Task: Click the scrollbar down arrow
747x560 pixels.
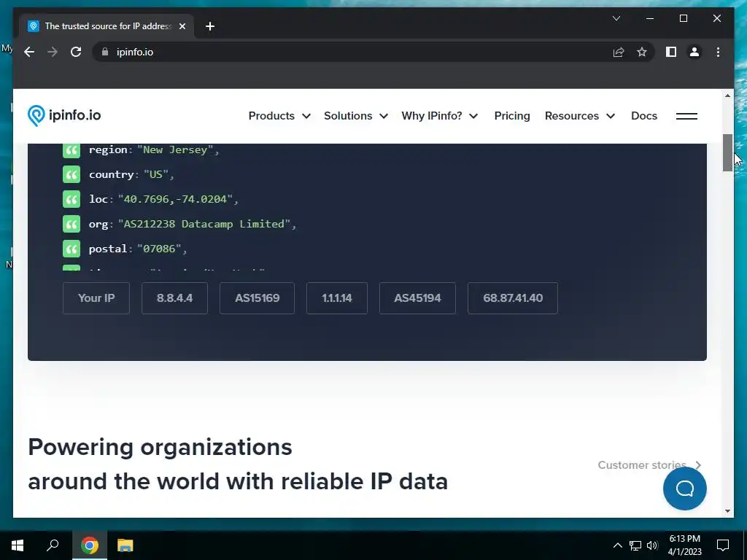Action: click(x=727, y=511)
